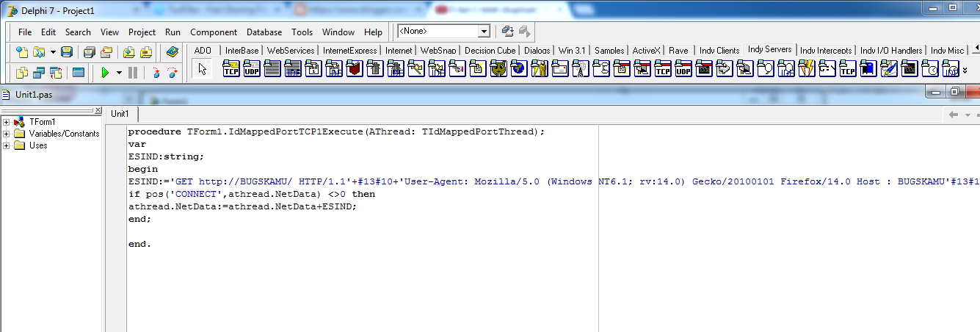Toggle Form/Unit view icon
This screenshot has width=980, height=332.
tap(57, 73)
